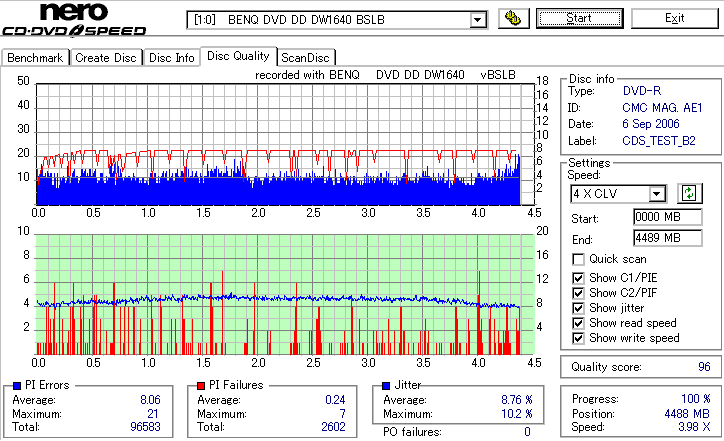Click the Jitter maximum 10.2 %

(517, 414)
